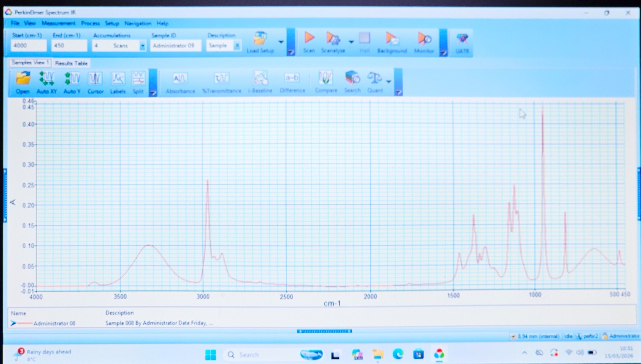Click the Scanalyze toolbar icon
Viewport: 641px width, 364px height.
tap(333, 42)
